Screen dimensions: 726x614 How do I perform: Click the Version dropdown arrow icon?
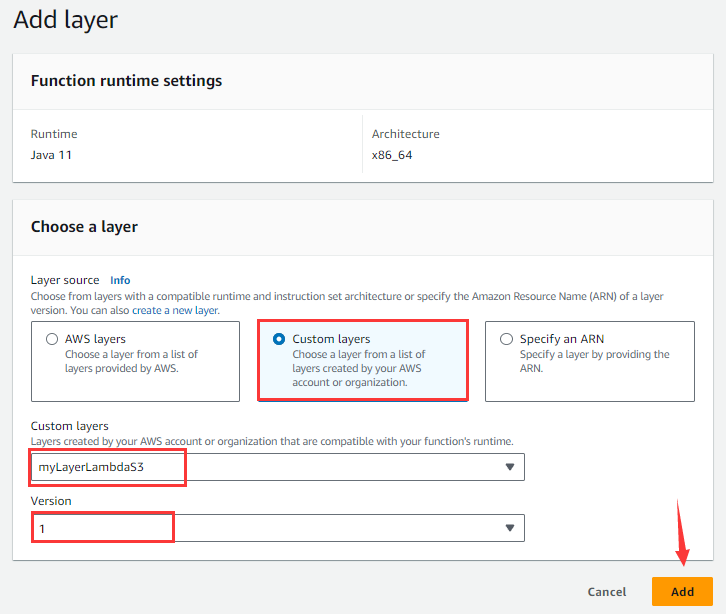click(x=509, y=527)
